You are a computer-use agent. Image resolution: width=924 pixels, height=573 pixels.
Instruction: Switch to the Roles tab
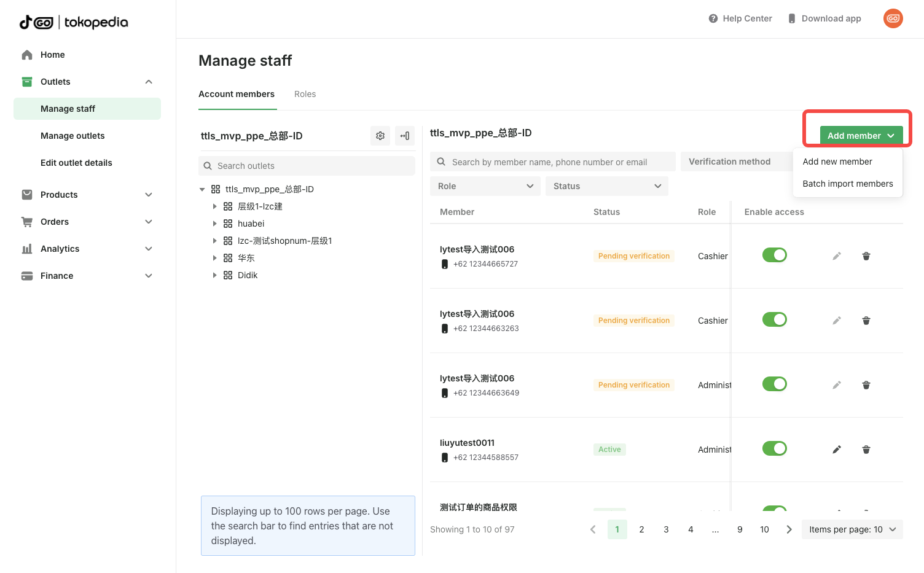point(305,94)
